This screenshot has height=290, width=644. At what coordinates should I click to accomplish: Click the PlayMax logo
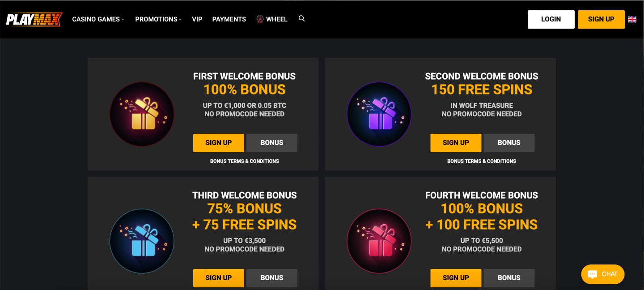click(x=34, y=19)
